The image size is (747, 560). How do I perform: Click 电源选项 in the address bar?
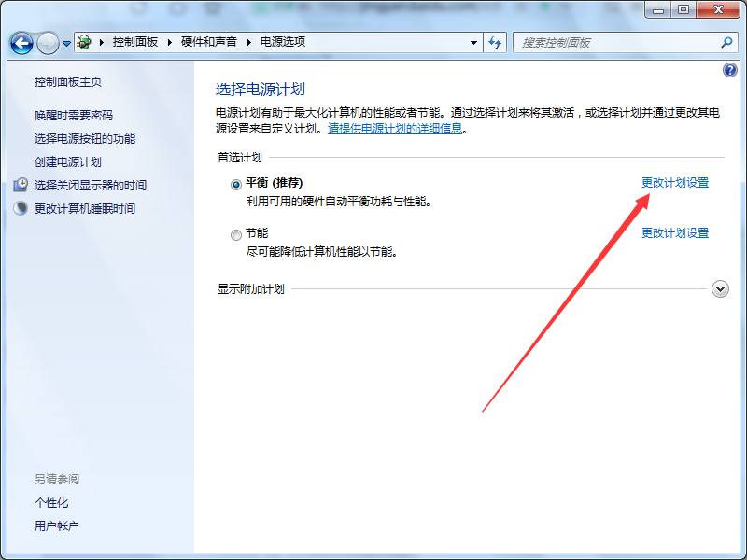(x=283, y=42)
